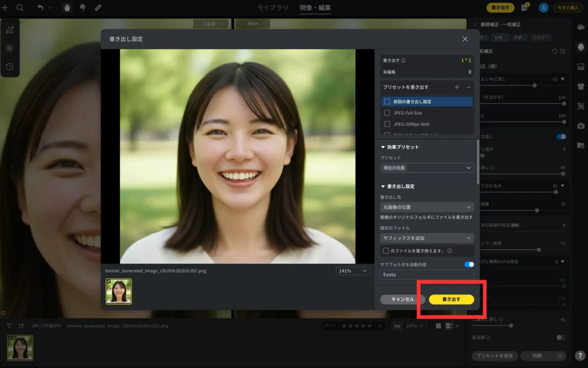
Task: Select the bandage healing tool
Action: 98,7
